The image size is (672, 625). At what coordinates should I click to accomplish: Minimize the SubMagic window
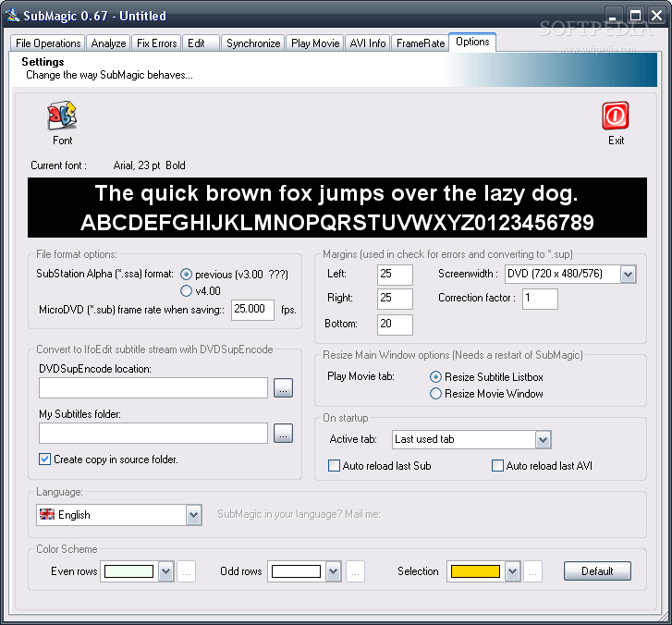pyautogui.click(x=613, y=16)
